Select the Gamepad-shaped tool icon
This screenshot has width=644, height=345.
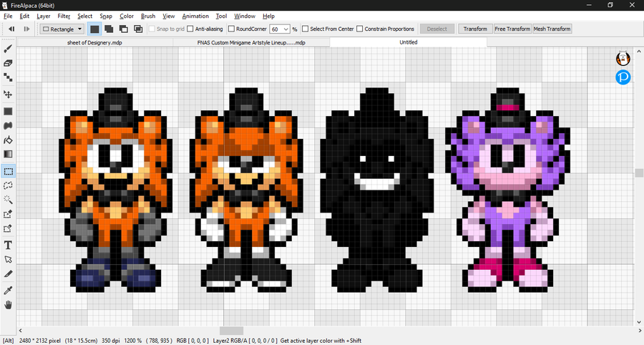click(x=8, y=126)
